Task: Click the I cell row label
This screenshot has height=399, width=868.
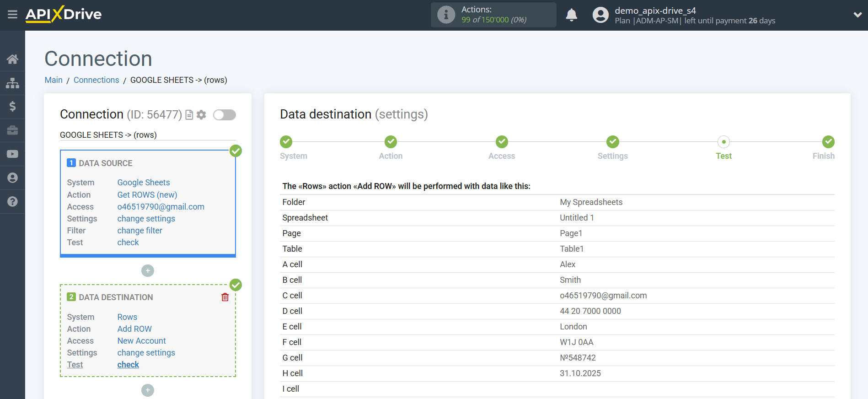Action: pos(291,389)
